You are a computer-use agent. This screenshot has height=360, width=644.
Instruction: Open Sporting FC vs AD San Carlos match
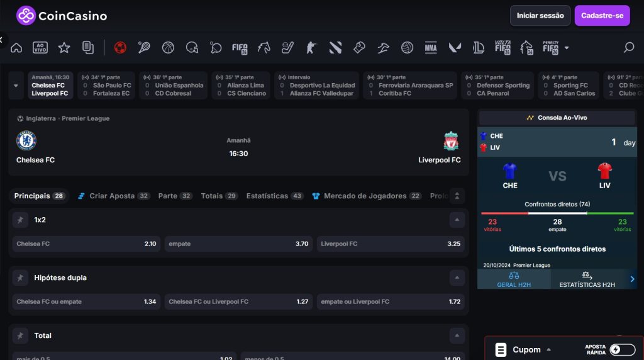coord(569,86)
